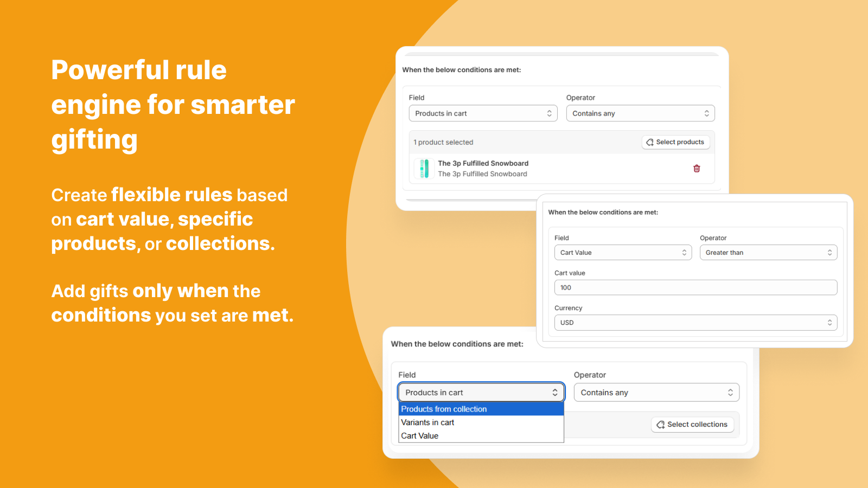The image size is (868, 488).
Task: Collapse the open Field dropdown in bottom card
Action: pyautogui.click(x=481, y=393)
